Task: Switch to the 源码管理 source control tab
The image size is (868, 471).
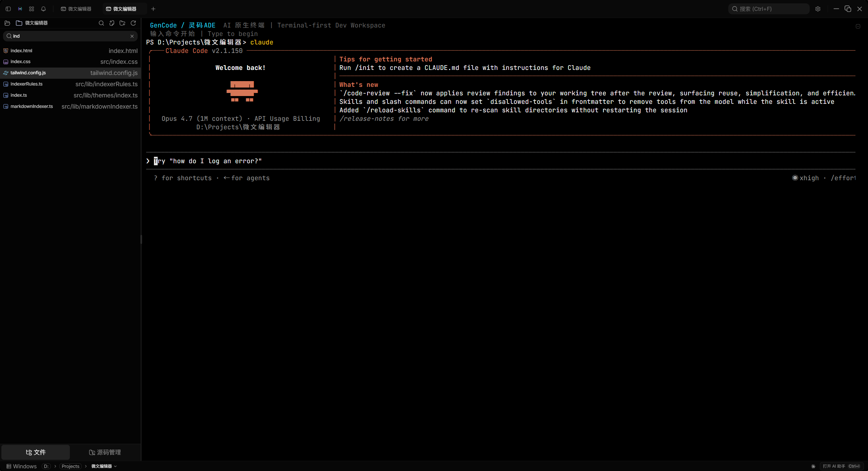Action: click(105, 452)
